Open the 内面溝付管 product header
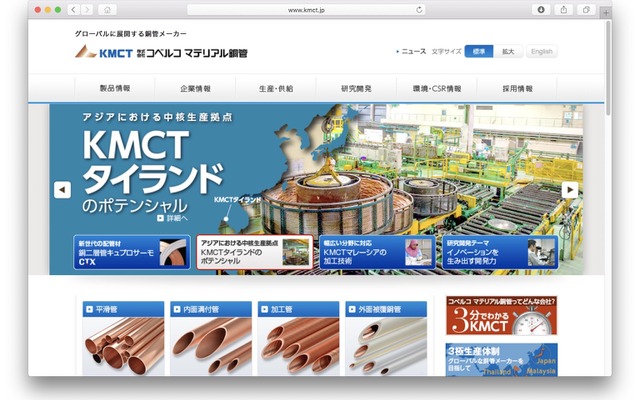The width and height of the screenshot is (640, 400). [x=211, y=309]
